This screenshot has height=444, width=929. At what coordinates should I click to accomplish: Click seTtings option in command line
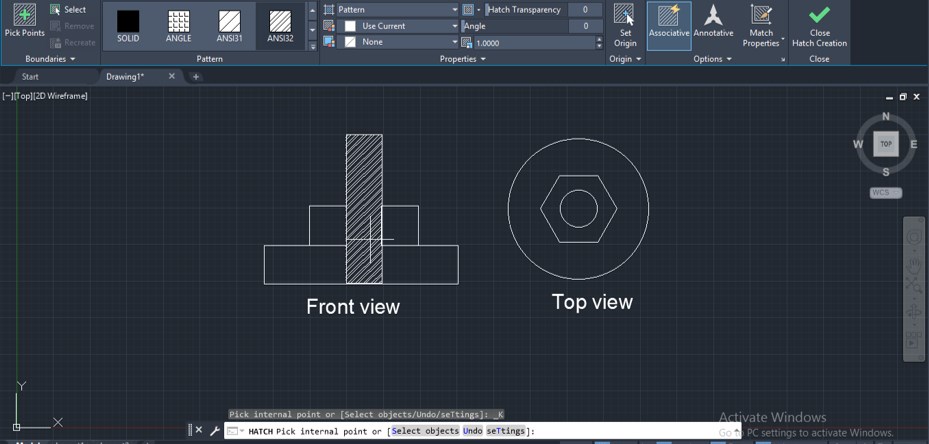[x=505, y=431]
